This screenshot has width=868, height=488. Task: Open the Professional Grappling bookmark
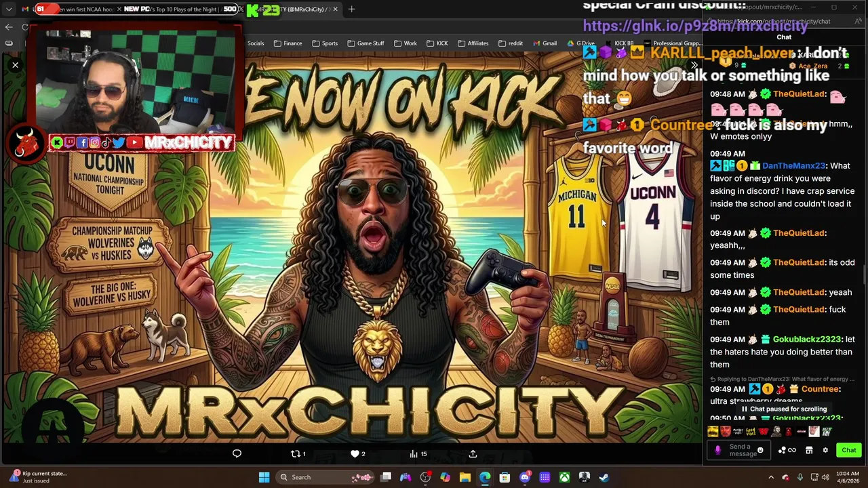[x=673, y=43]
